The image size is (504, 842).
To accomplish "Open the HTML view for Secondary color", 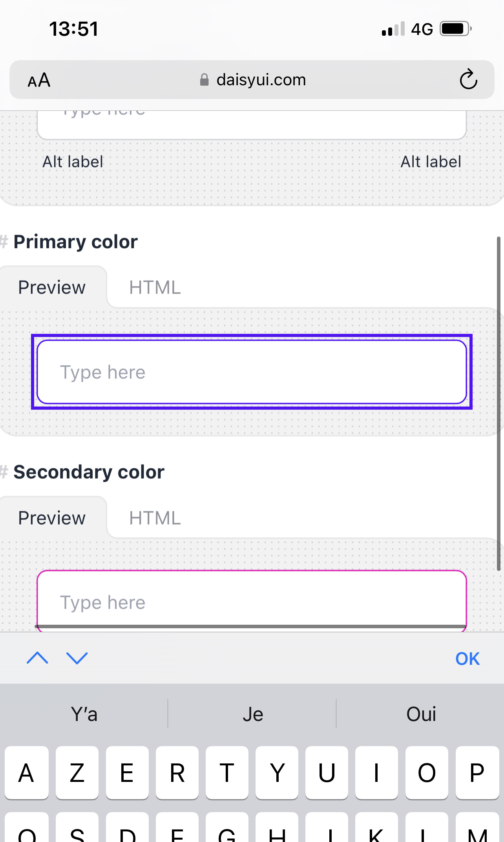I will [x=154, y=517].
